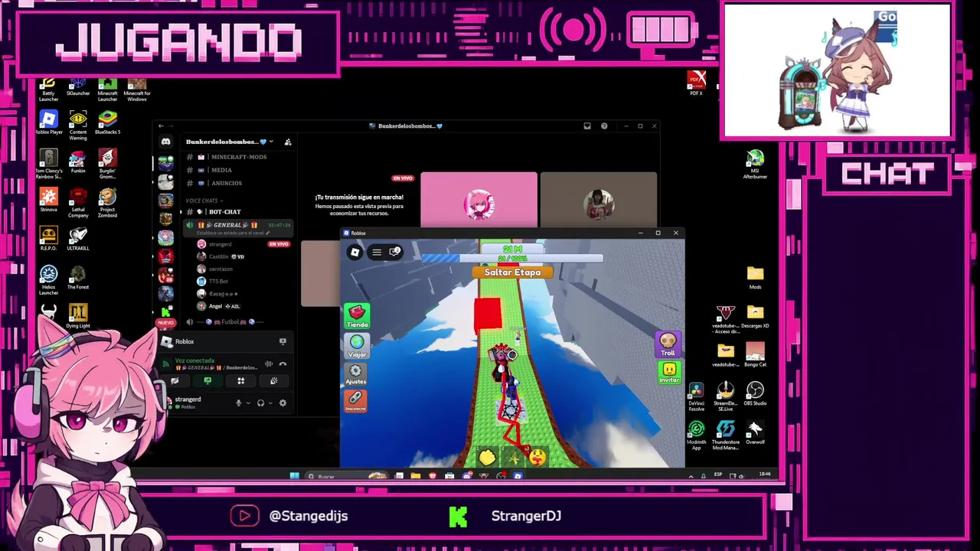Toggle camera in Discord voice panel
This screenshot has height=551, width=980.
[x=175, y=380]
